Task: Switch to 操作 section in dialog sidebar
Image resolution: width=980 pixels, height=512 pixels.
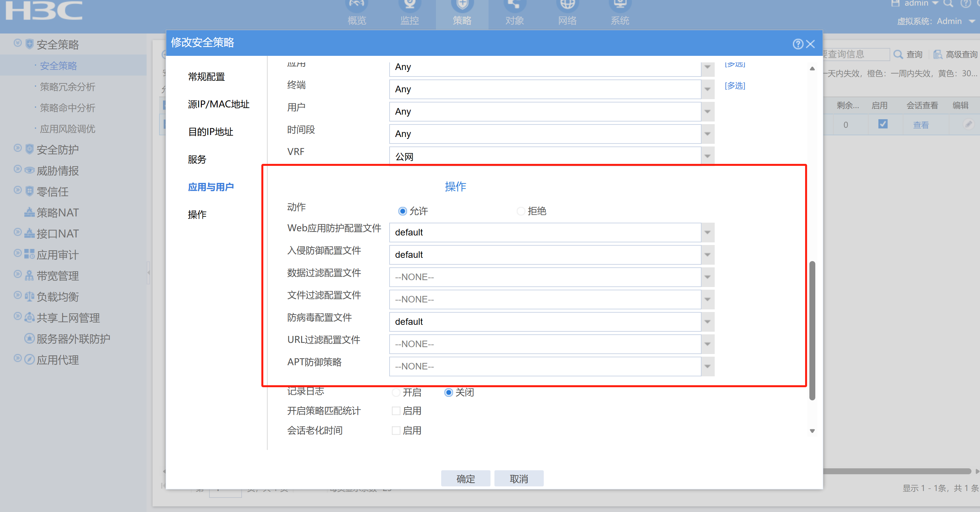Action: pyautogui.click(x=197, y=215)
